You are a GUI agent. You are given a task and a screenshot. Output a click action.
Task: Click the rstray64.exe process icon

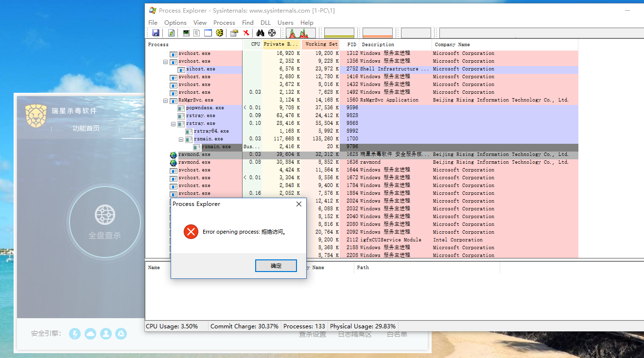(x=189, y=131)
